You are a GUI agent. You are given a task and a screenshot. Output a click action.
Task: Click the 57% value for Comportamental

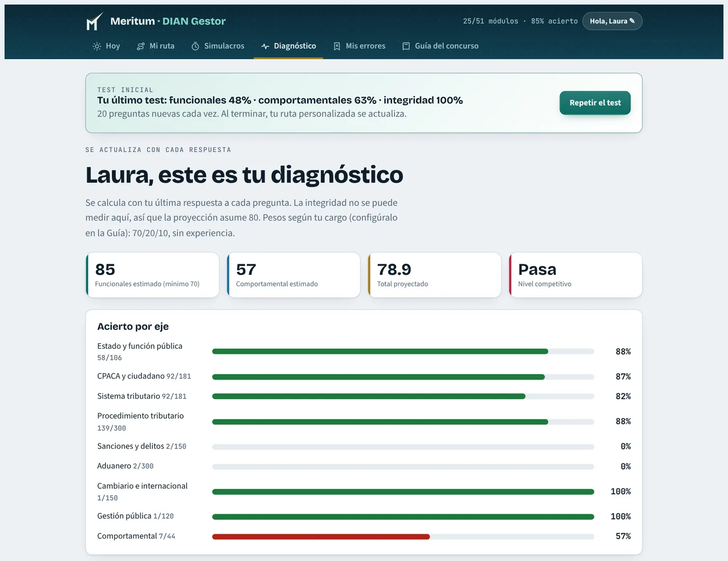point(623,537)
